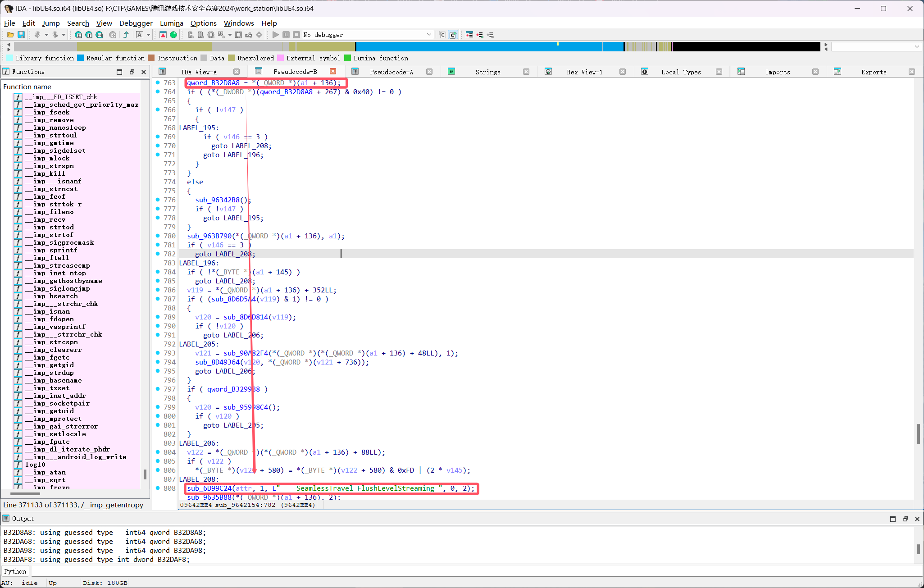Switch to the Hex View-1 tab
The image size is (924, 588).
(584, 72)
